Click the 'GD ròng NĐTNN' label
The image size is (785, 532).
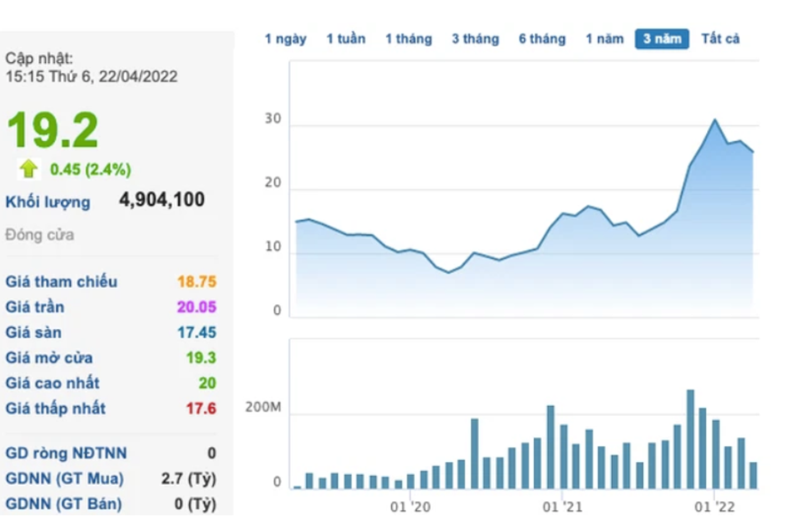click(x=67, y=453)
